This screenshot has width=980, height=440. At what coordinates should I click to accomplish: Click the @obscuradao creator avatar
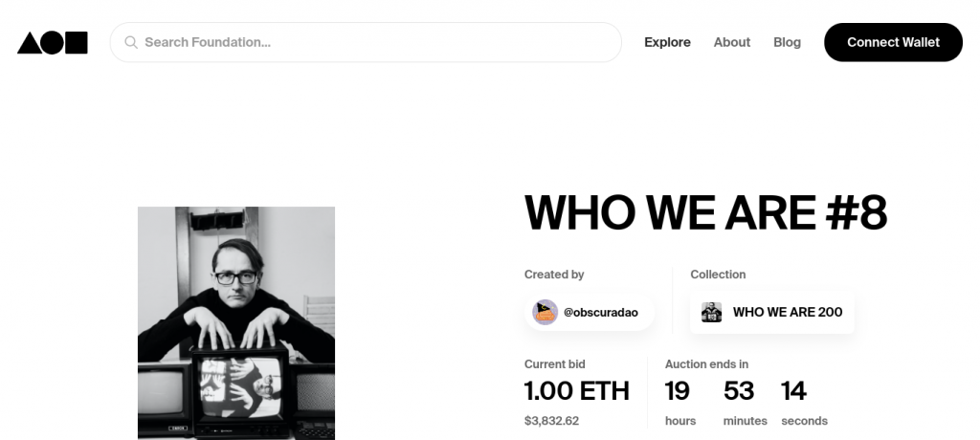tap(546, 312)
